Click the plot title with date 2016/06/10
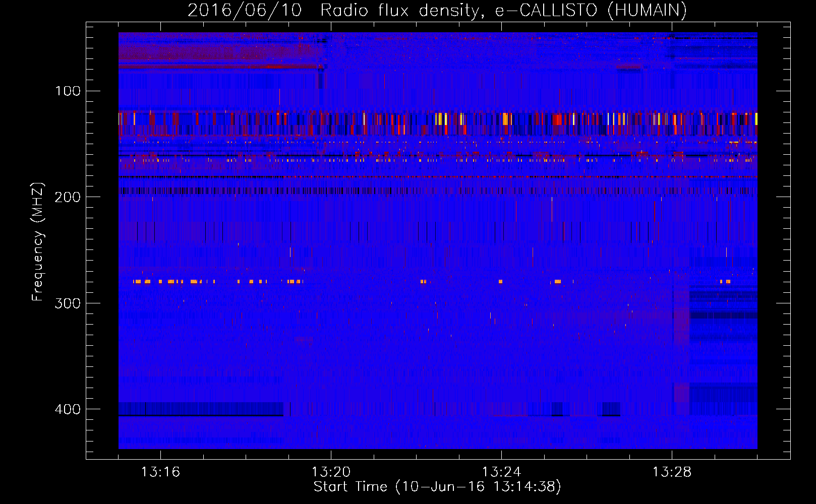 (437, 10)
